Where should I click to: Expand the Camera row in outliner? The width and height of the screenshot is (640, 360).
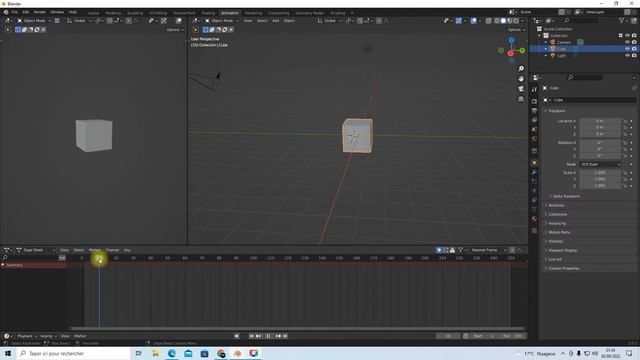546,42
